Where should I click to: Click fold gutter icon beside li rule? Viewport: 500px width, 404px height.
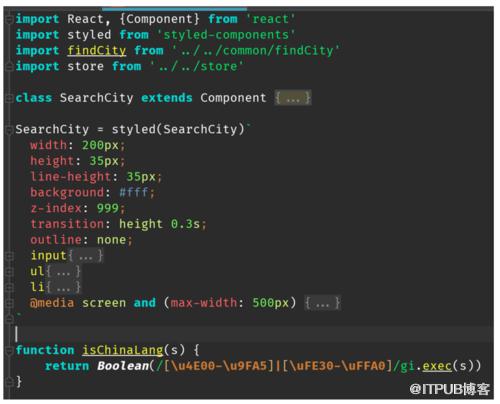[x=9, y=287]
